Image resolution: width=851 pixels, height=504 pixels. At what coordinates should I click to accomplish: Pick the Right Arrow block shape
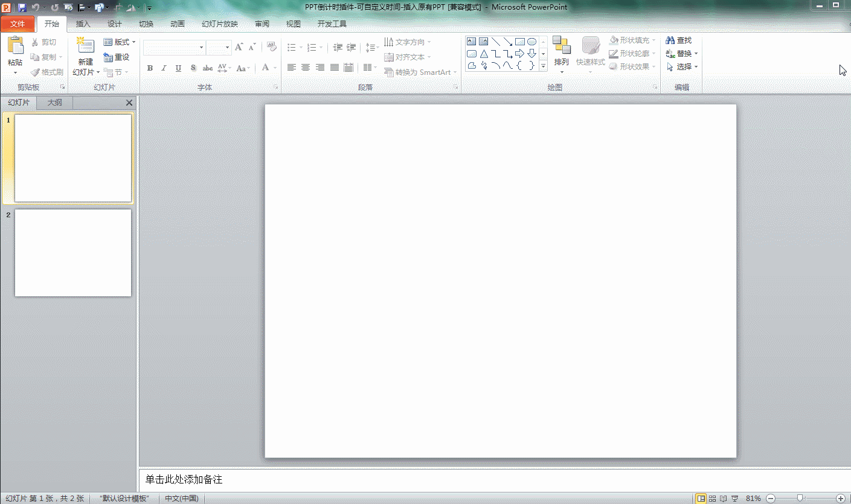pyautogui.click(x=519, y=54)
